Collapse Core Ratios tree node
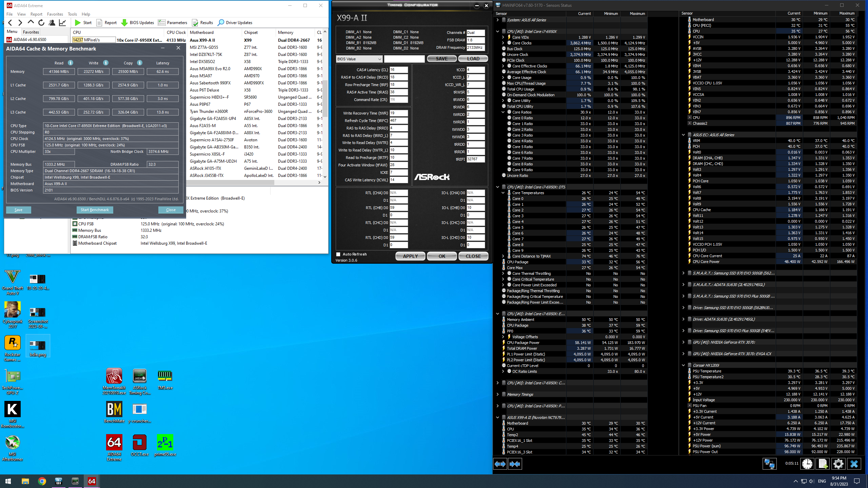The image size is (868, 488). click(503, 112)
